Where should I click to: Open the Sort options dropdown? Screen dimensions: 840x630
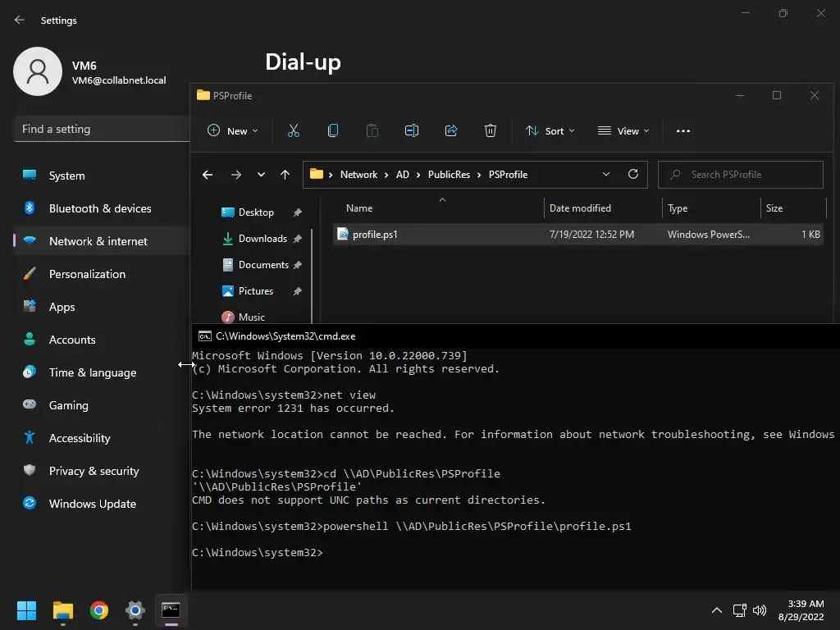550,130
